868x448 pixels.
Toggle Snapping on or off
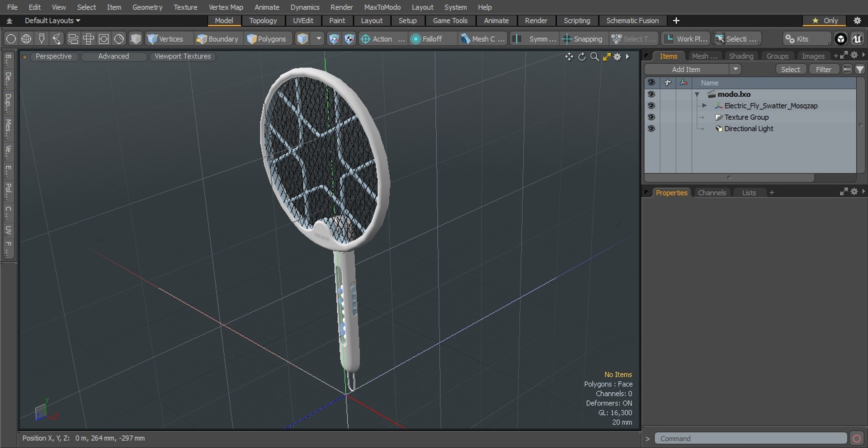click(582, 39)
